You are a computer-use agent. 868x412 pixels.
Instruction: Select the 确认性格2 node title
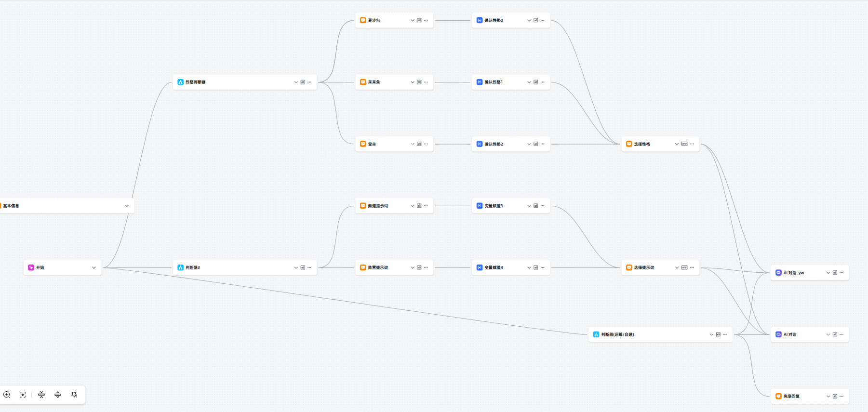click(x=494, y=144)
